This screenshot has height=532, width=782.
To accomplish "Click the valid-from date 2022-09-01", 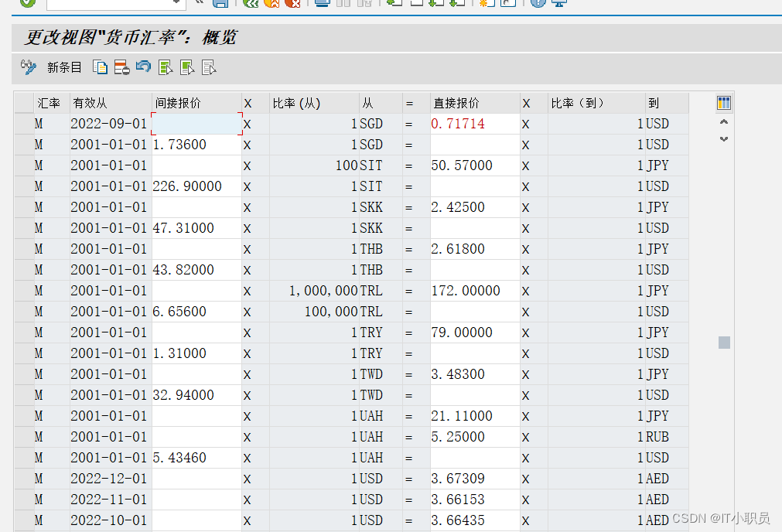I will coord(109,124).
